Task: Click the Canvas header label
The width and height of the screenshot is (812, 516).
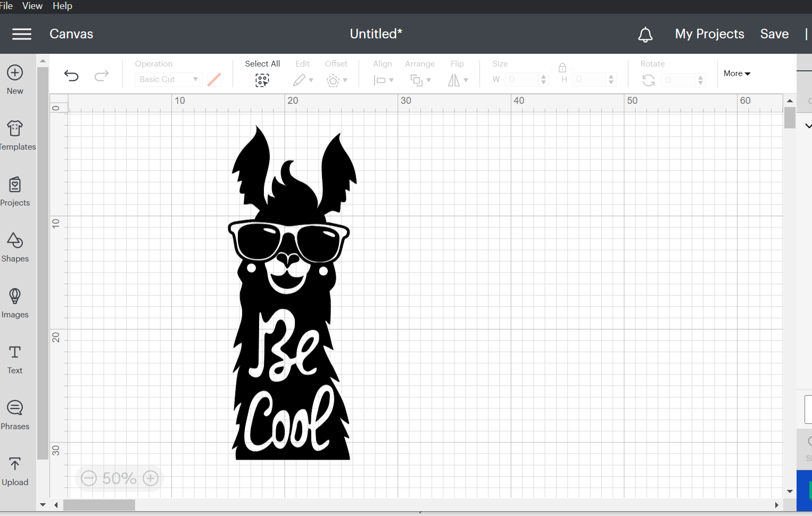Action: (71, 34)
